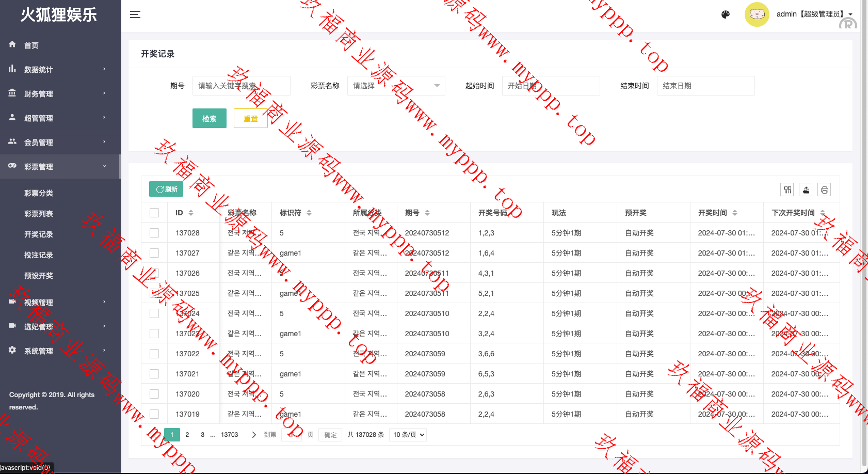Check the row 137022 checkbox
868x474 pixels.
(x=154, y=354)
